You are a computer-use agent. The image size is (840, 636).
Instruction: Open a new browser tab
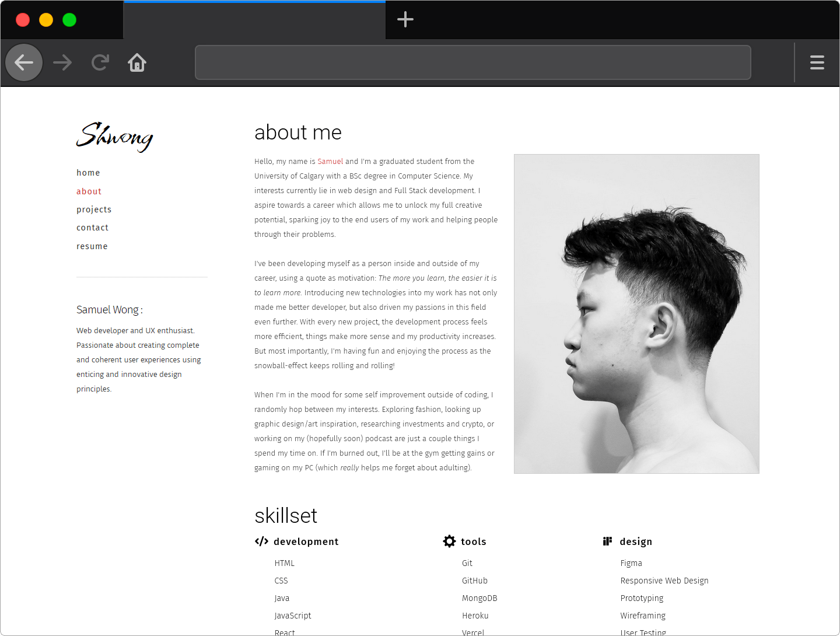click(405, 19)
